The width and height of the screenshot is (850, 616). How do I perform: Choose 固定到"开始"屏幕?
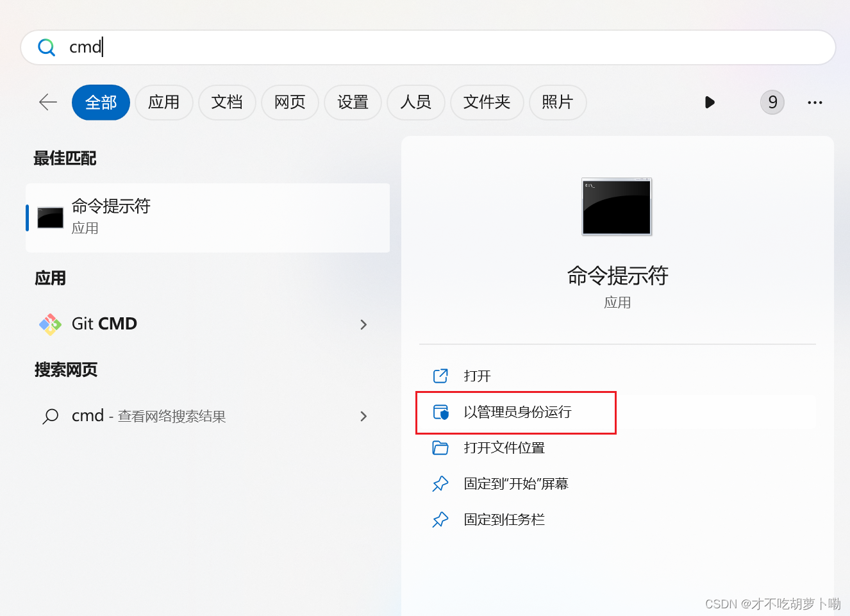pos(617,483)
